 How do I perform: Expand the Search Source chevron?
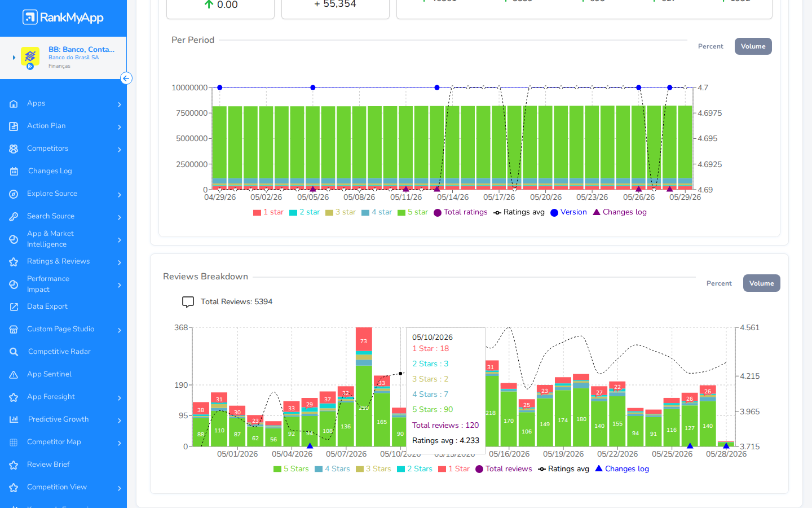[x=120, y=217]
